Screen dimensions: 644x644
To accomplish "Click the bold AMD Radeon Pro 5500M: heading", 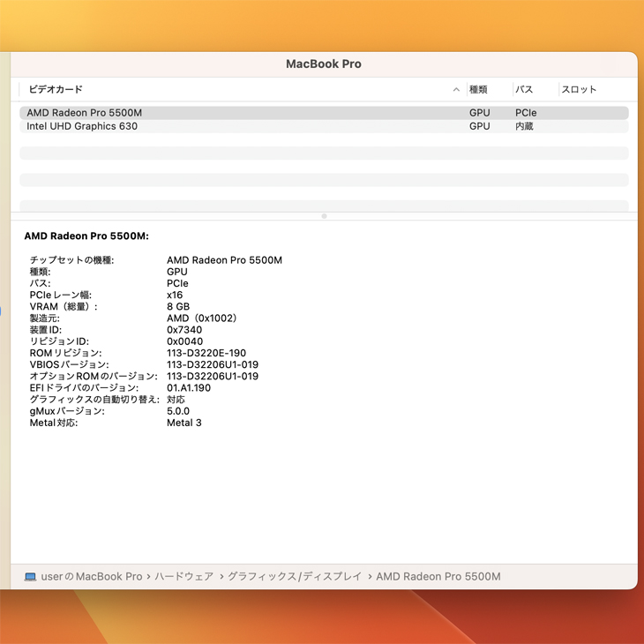I will click(x=86, y=236).
